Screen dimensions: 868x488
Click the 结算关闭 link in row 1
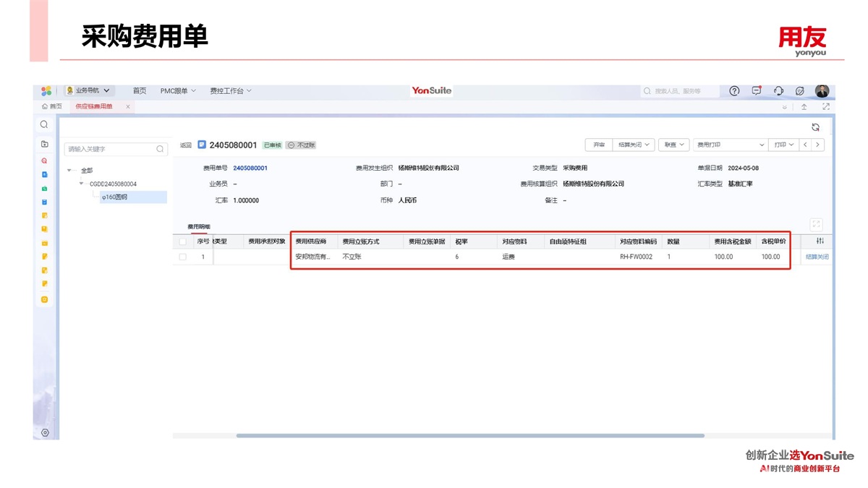coord(817,257)
